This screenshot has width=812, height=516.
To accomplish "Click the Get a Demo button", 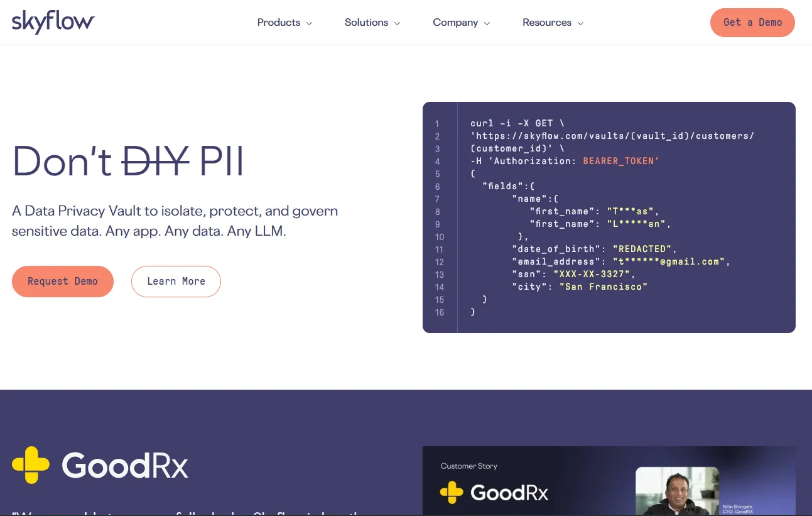I will pyautogui.click(x=752, y=22).
